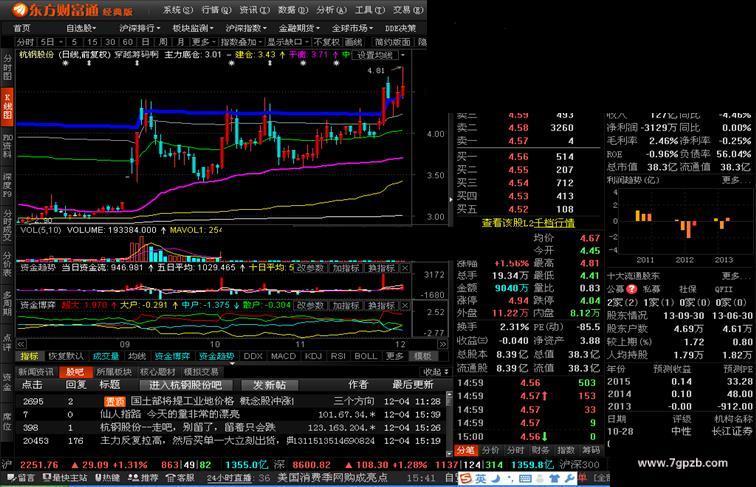
Task: Toggle 画线 drawing mode
Action: click(x=353, y=42)
